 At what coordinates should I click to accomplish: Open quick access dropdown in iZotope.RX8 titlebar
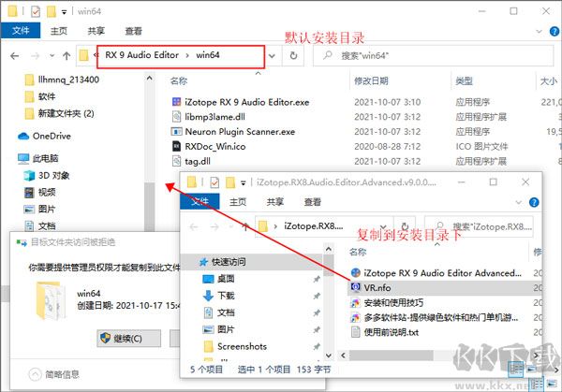(243, 183)
